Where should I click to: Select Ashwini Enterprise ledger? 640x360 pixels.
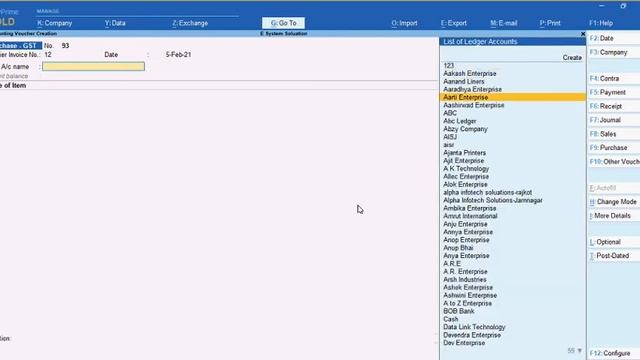click(470, 296)
